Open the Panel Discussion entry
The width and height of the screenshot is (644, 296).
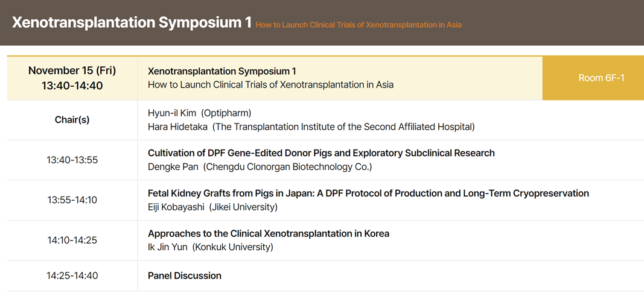pyautogui.click(x=185, y=276)
